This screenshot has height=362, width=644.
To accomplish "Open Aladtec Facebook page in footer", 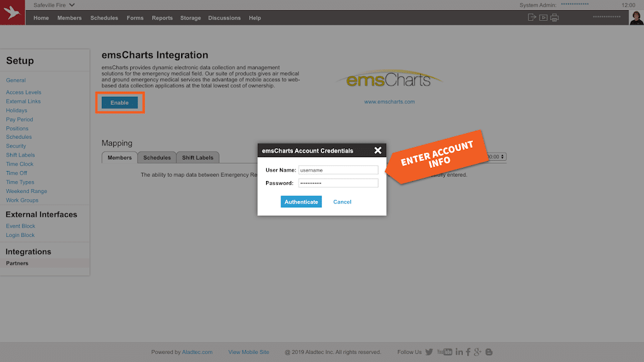I will tap(468, 352).
